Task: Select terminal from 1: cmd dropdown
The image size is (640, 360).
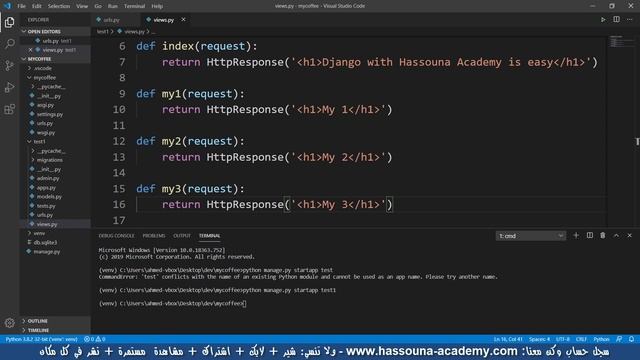Action: pyautogui.click(x=531, y=236)
